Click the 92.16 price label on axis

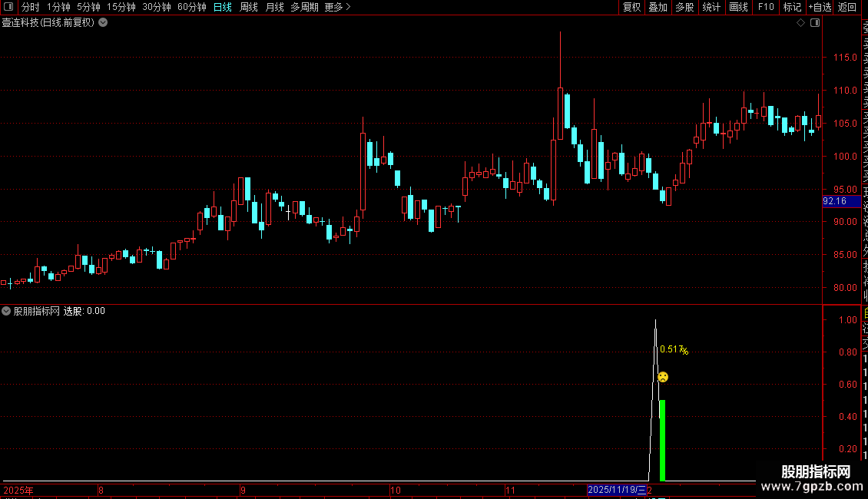(841, 201)
